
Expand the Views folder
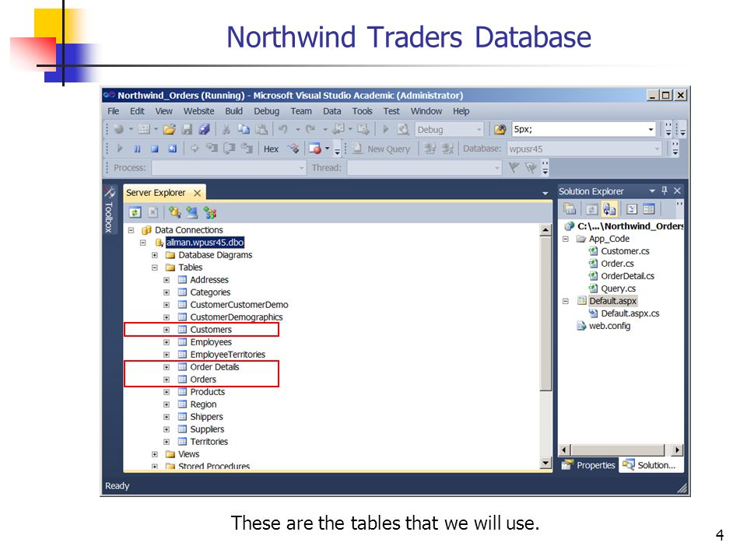pyautogui.click(x=154, y=454)
